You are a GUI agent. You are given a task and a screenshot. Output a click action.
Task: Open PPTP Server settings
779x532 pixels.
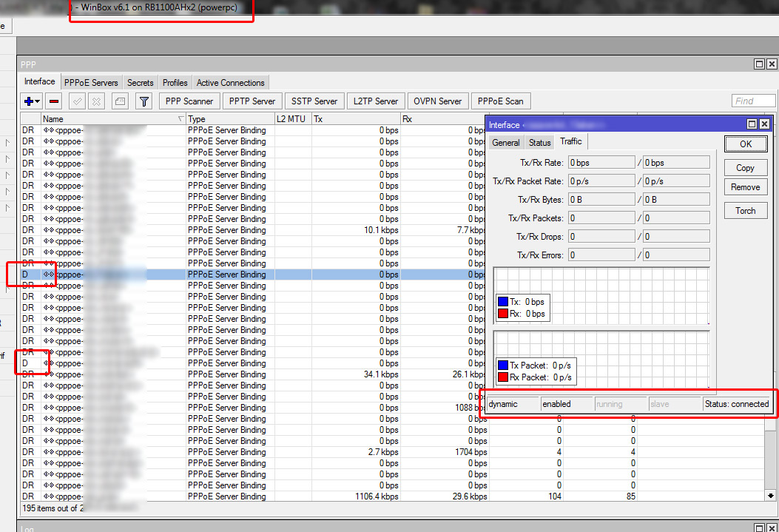(252, 101)
